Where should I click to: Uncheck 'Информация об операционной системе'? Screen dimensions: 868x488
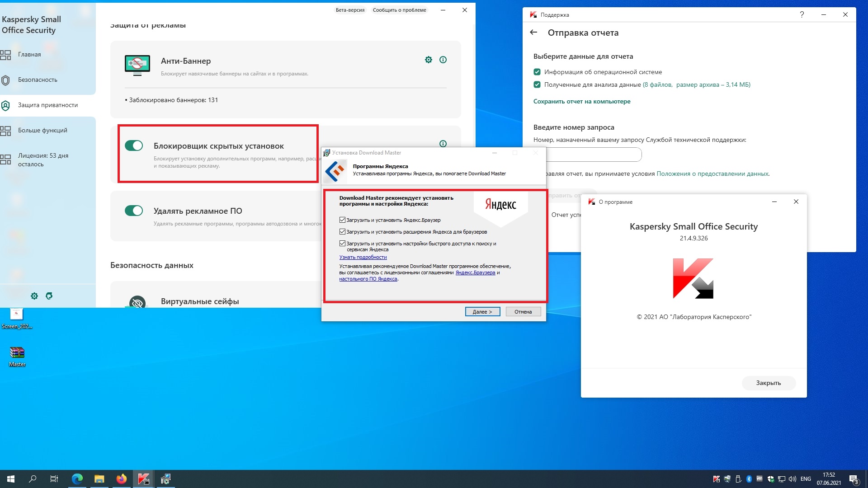537,72
